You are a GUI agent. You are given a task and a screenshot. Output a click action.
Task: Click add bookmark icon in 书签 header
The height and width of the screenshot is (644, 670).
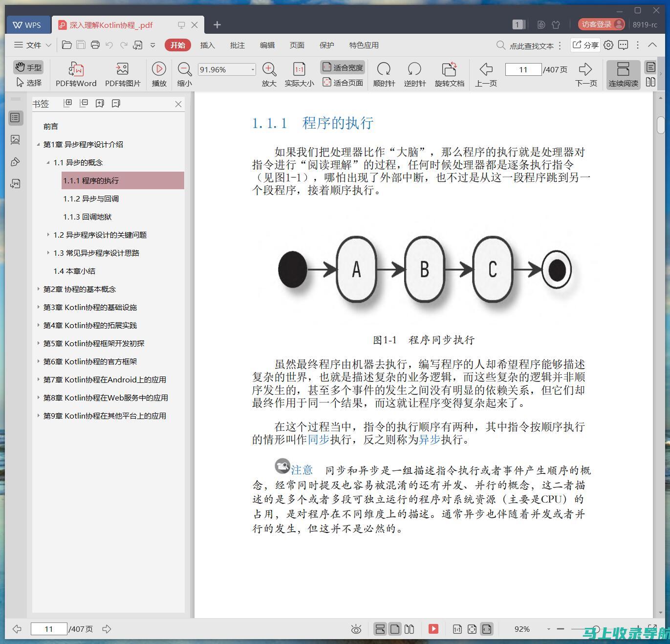(x=100, y=103)
